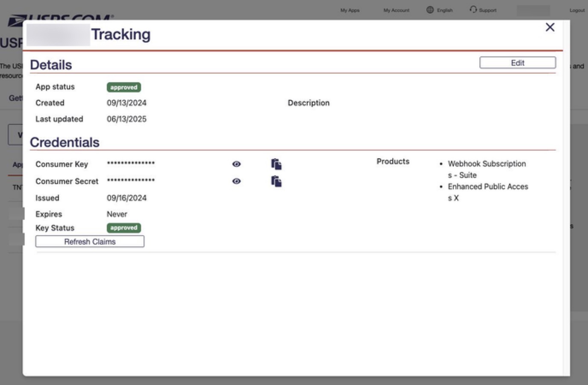Click the approved App status badge
The height and width of the screenshot is (385, 588).
(124, 87)
